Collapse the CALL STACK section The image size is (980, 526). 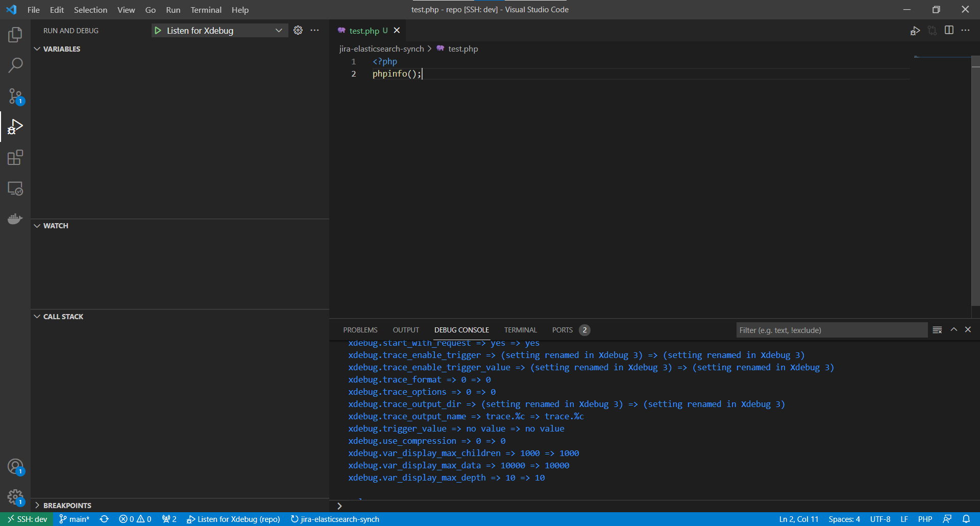tap(180, 317)
